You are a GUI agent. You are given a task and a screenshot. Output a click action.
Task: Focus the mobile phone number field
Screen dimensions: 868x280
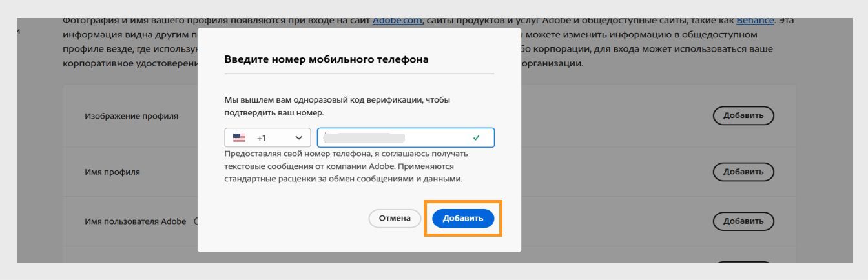[406, 138]
